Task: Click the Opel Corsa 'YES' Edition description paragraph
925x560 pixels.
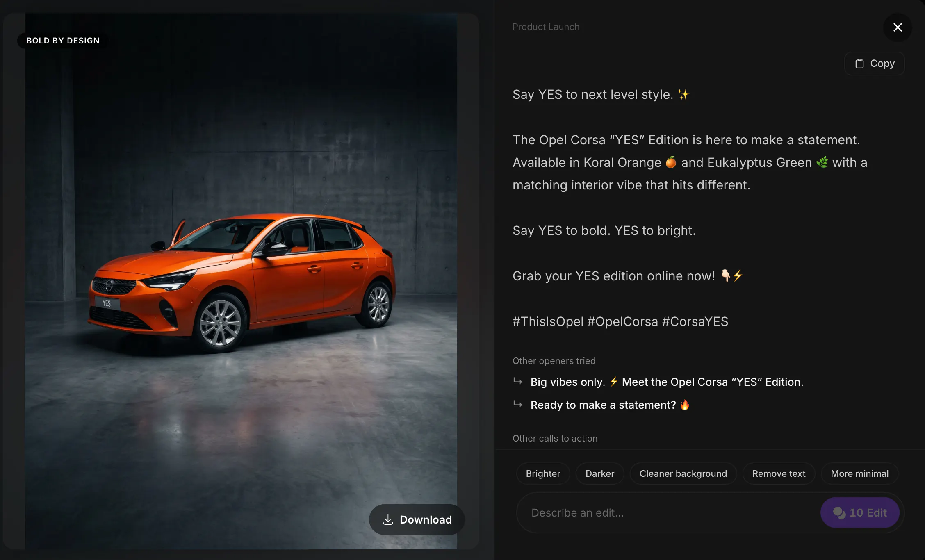Action: coord(690,162)
